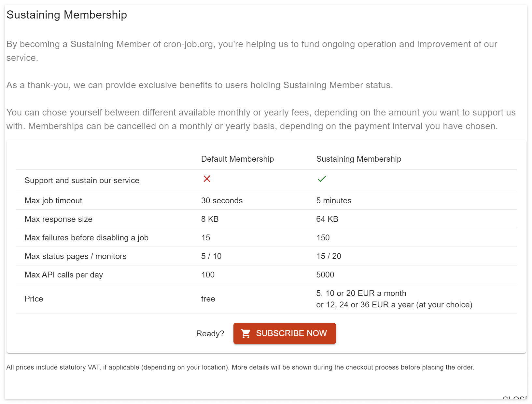Click the Sustaining Membership dialog title
Image resolution: width=532 pixels, height=404 pixels.
[x=67, y=15]
